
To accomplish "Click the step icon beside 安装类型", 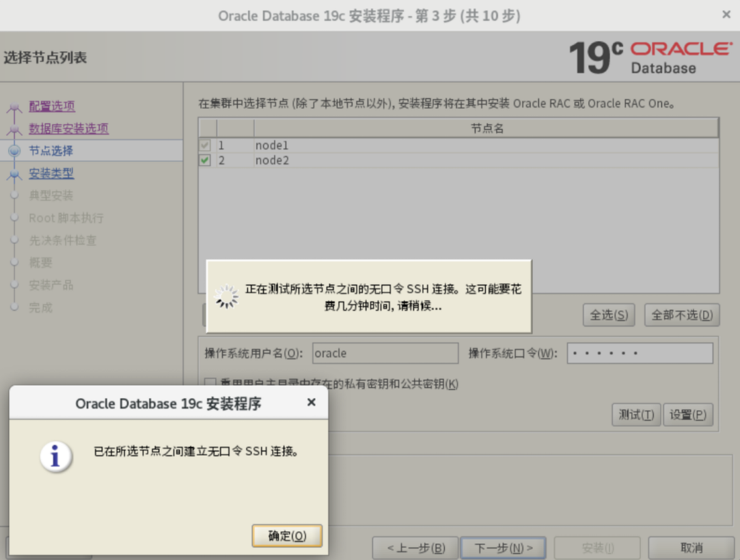I will coord(14,174).
